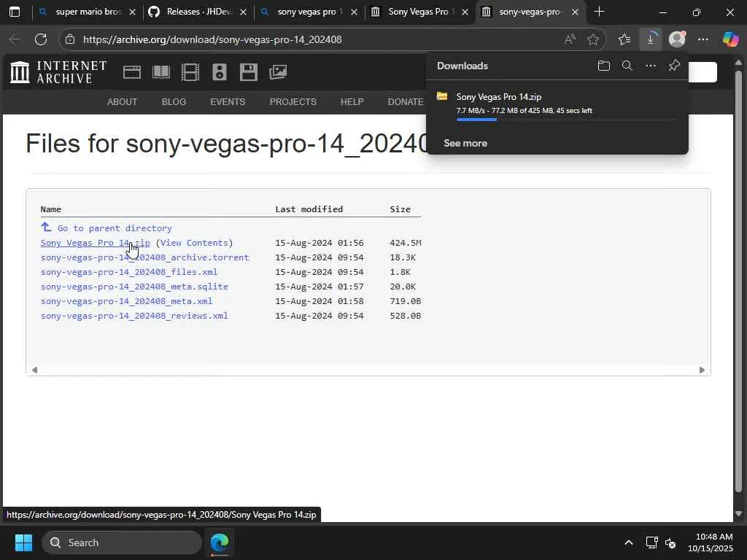The width and height of the screenshot is (747, 560).
Task: Switch to the super mario bros tab
Action: click(x=88, y=12)
